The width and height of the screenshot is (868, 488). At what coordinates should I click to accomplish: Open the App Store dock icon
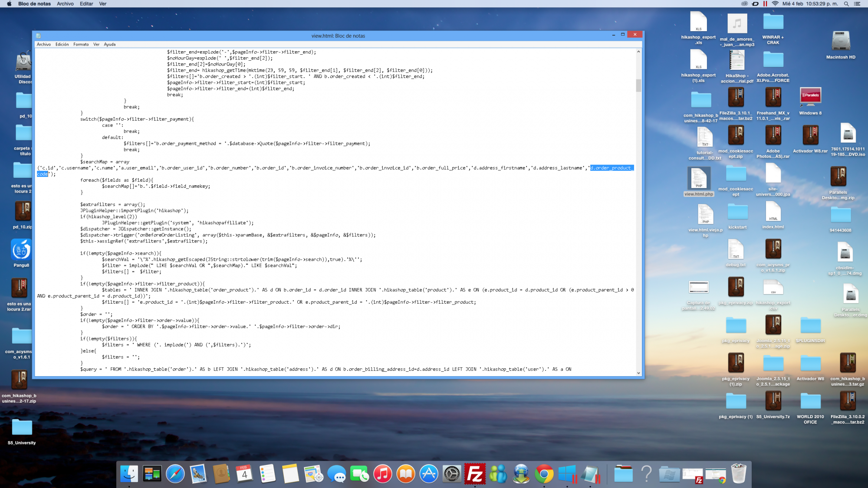(x=429, y=474)
